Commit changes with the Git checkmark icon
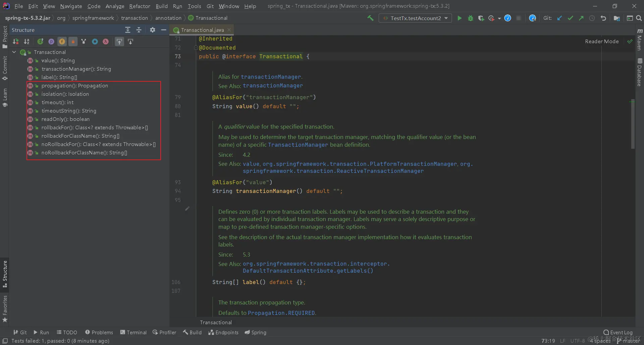 click(570, 18)
